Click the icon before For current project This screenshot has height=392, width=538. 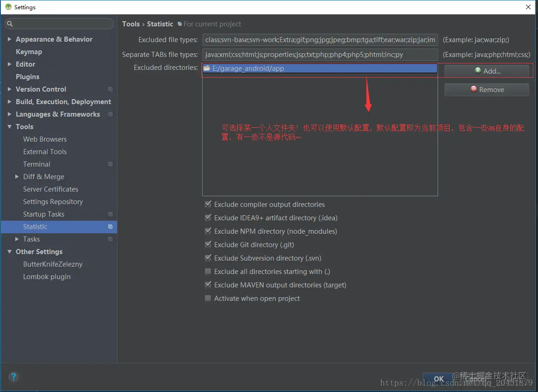pyautogui.click(x=179, y=24)
